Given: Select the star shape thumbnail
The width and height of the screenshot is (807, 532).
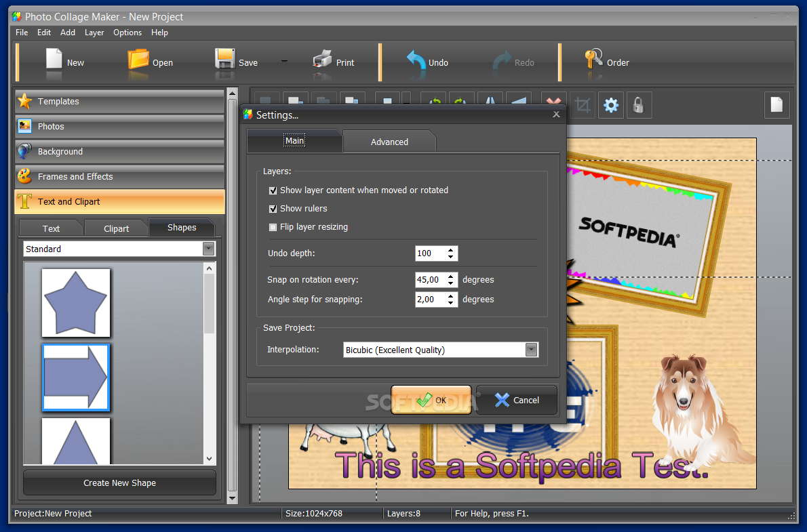Looking at the screenshot, I should 76,302.
